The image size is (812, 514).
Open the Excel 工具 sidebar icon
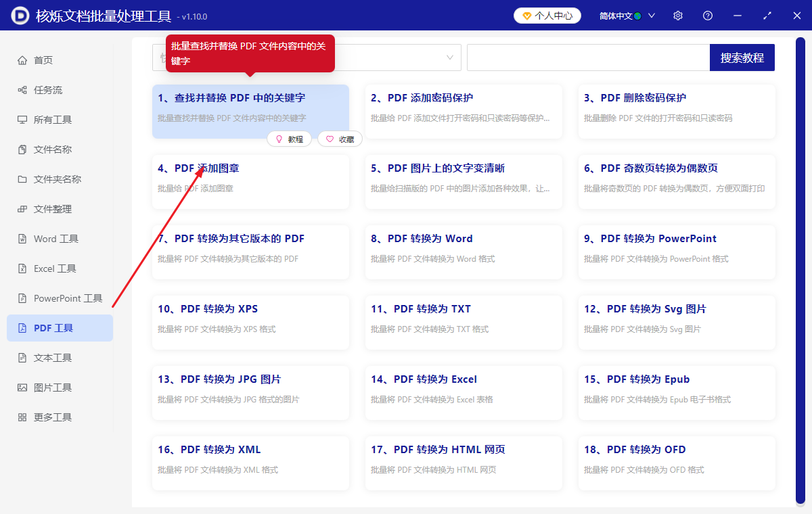(24, 268)
